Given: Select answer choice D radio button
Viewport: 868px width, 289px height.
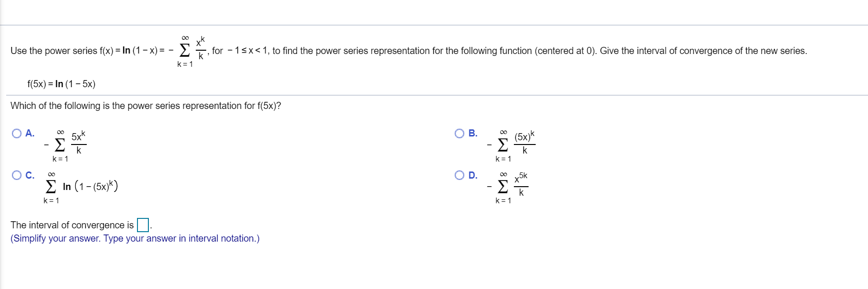Looking at the screenshot, I should (459, 175).
